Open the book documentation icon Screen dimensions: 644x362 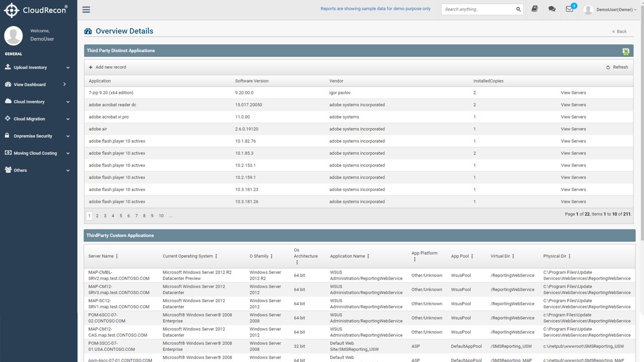tap(535, 9)
